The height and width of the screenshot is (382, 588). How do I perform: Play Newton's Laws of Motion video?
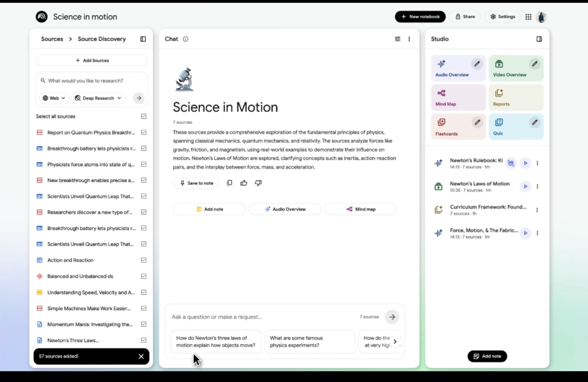tap(525, 186)
